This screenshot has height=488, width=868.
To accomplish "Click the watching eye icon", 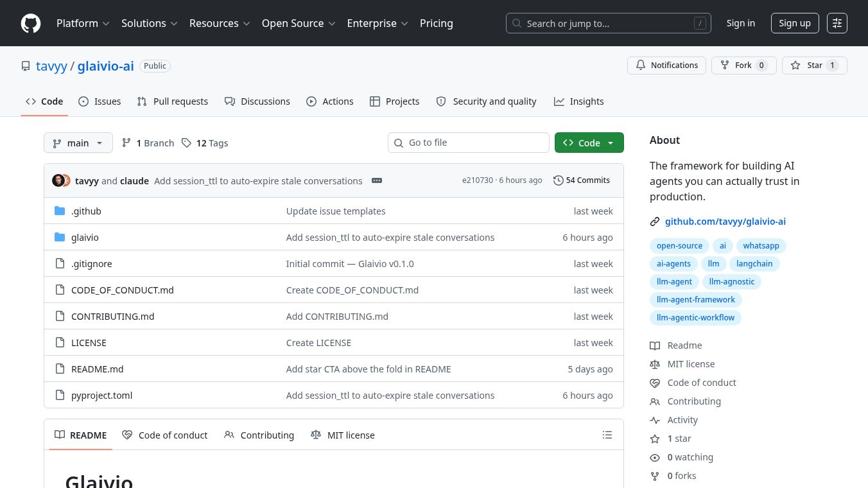I will click(x=655, y=457).
